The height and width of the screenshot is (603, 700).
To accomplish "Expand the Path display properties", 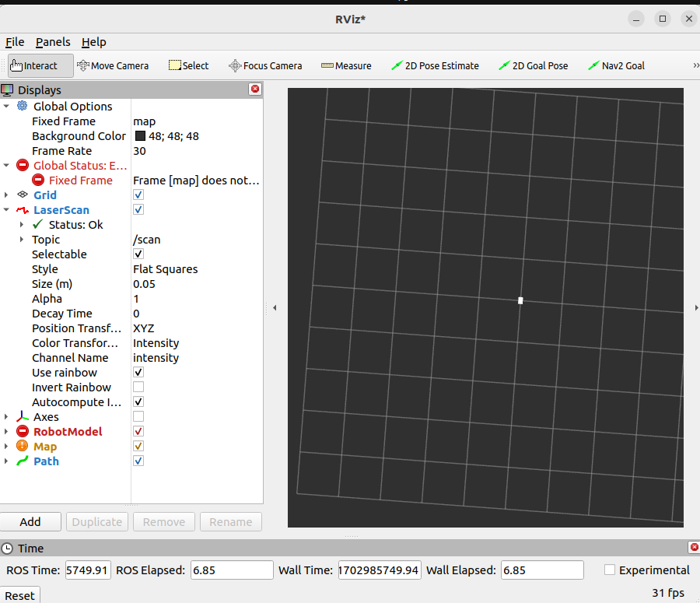I will [x=6, y=461].
